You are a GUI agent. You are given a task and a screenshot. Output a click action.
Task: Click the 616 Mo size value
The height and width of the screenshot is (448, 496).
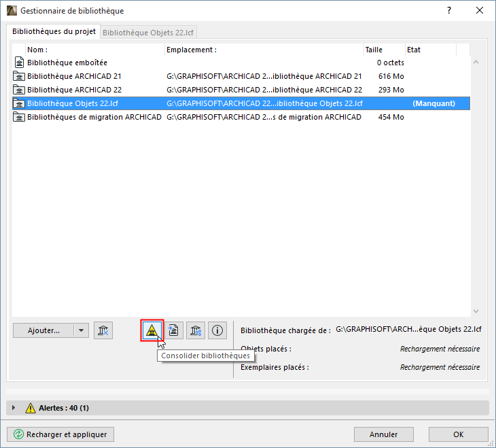tap(391, 76)
